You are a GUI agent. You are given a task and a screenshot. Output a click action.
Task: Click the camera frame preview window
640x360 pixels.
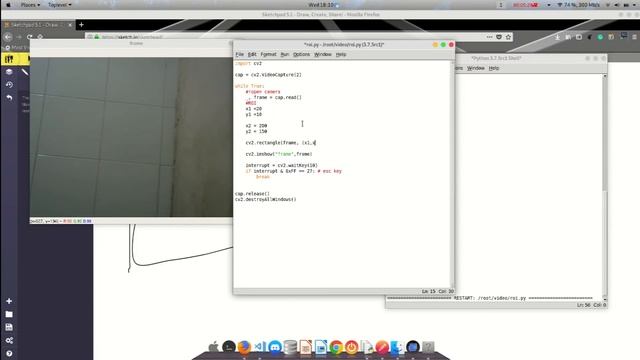pyautogui.click(x=131, y=137)
